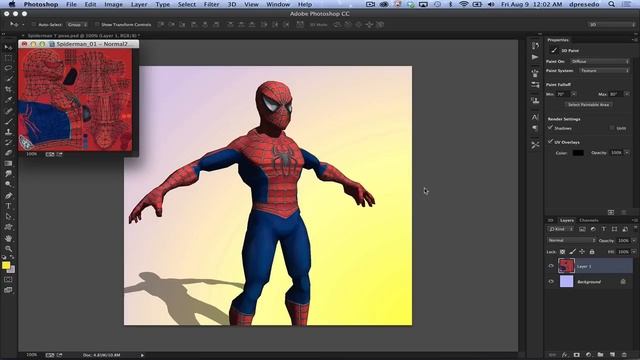Viewport: 640px width, 360px height.
Task: Filter layers by type T icon
Action: click(604, 229)
